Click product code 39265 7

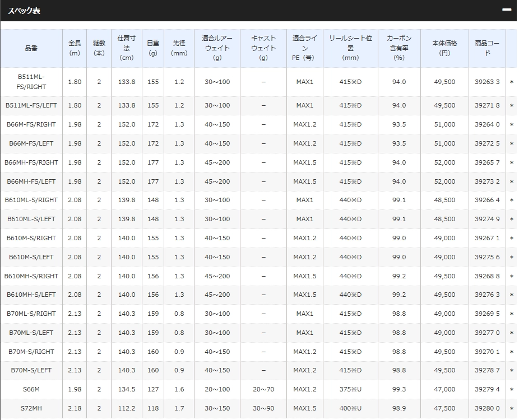[487, 162]
